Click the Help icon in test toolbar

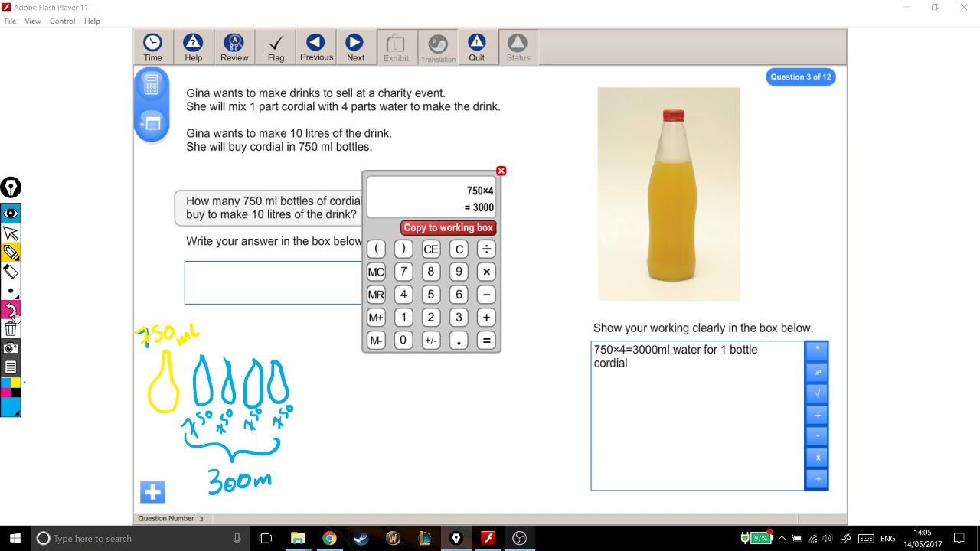[193, 47]
